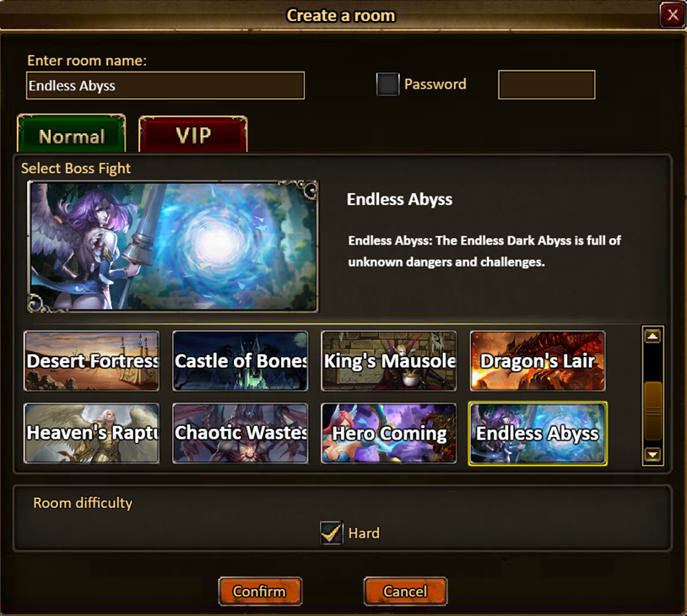Close the Create a room dialog

pyautogui.click(x=673, y=15)
